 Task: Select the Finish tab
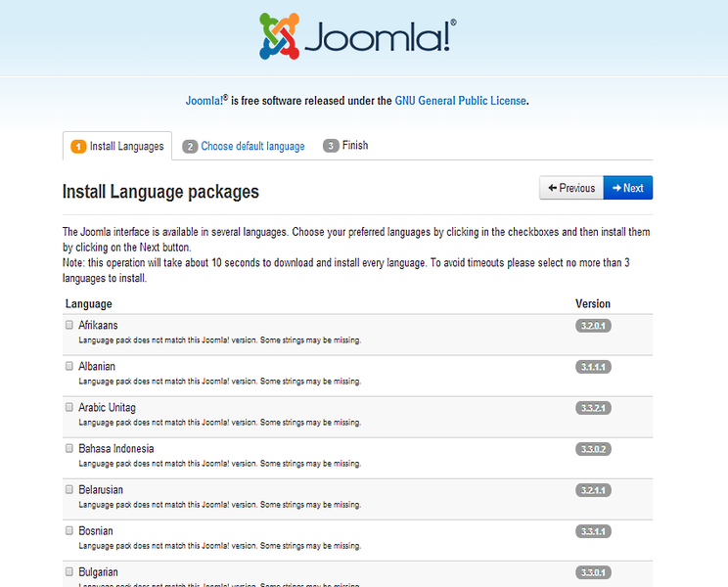tap(345, 146)
